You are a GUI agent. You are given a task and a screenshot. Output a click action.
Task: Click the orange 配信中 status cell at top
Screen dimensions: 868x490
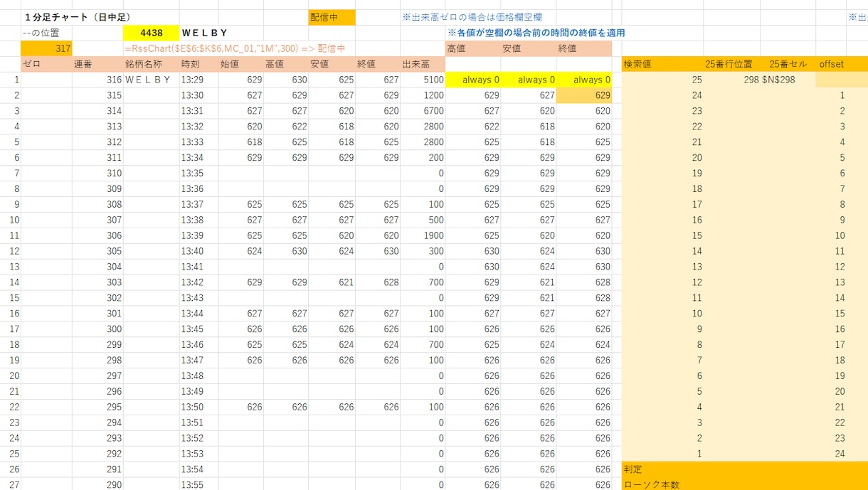point(332,17)
